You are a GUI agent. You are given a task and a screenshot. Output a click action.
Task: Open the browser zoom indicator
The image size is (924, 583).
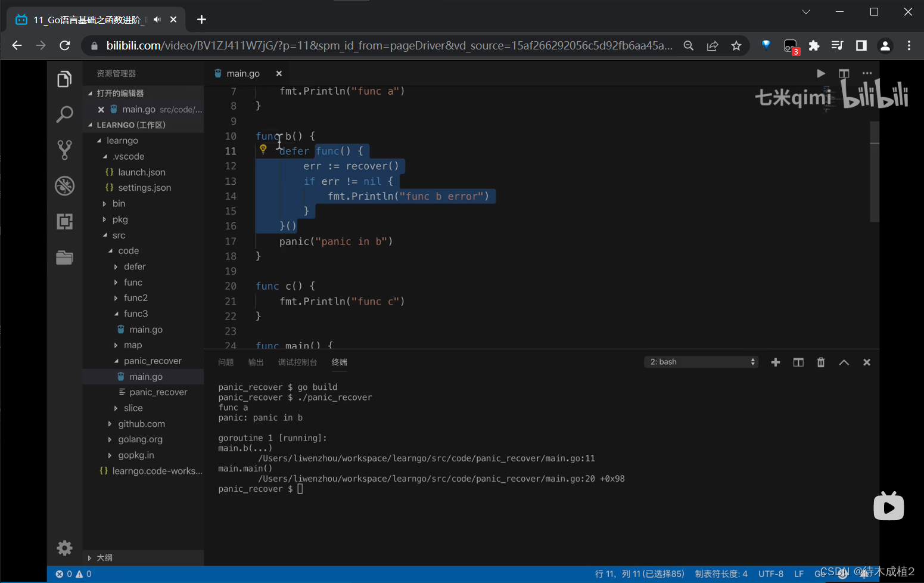point(689,46)
